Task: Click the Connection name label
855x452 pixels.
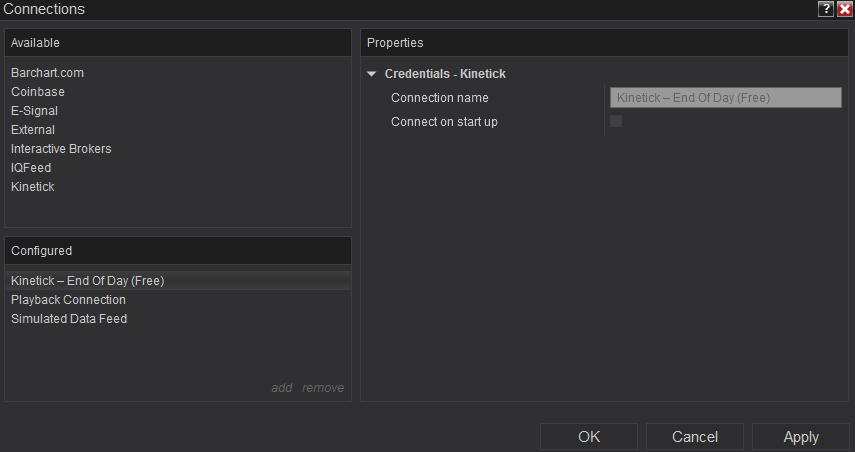Action: tap(439, 98)
